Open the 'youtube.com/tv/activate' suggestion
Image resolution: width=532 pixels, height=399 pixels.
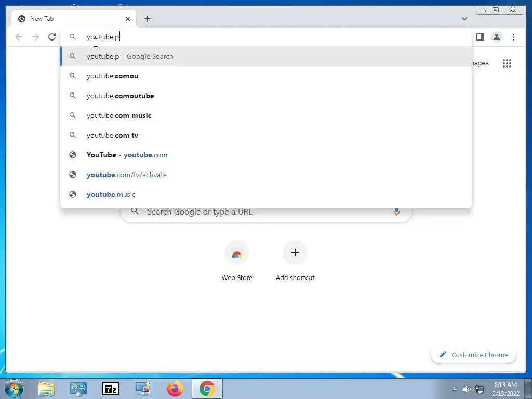tap(266, 175)
